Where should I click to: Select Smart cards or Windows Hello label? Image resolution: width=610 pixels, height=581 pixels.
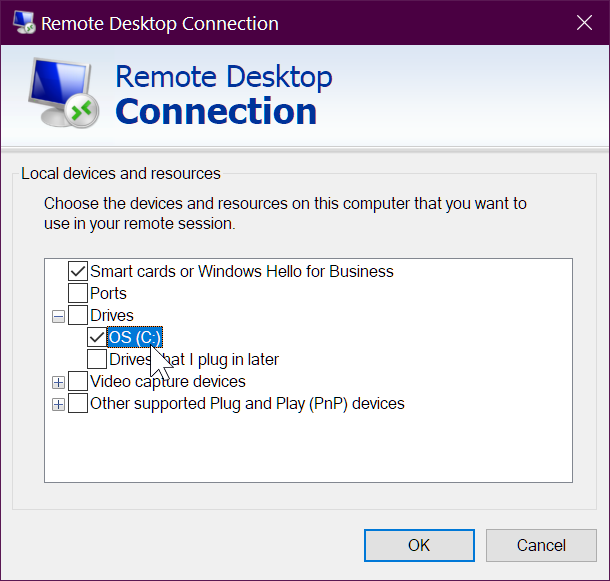(x=242, y=271)
